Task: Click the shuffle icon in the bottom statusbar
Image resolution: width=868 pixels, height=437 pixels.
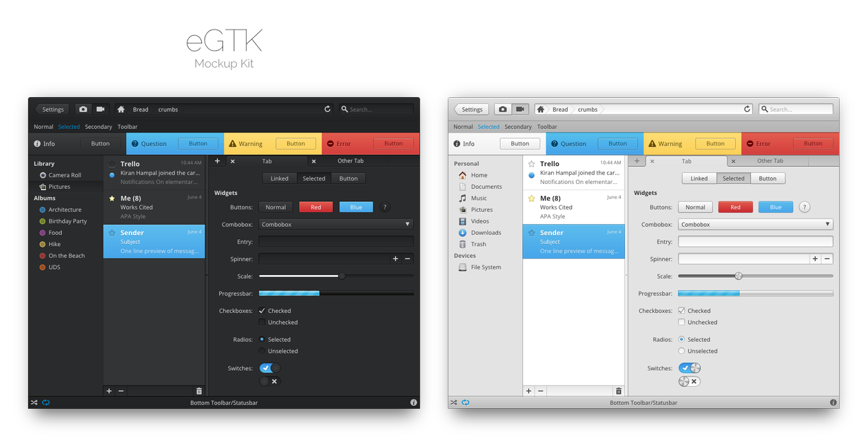Action: pos(34,402)
